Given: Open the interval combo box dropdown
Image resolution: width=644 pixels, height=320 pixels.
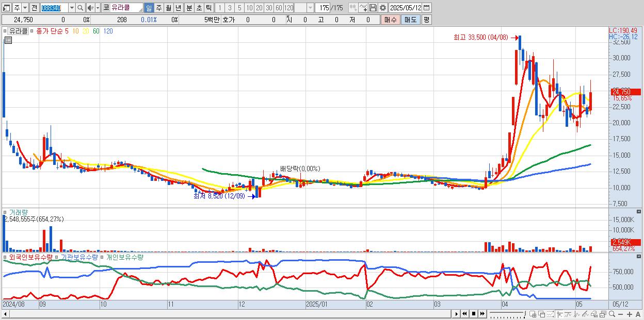Looking at the screenshot, I should [x=310, y=8].
